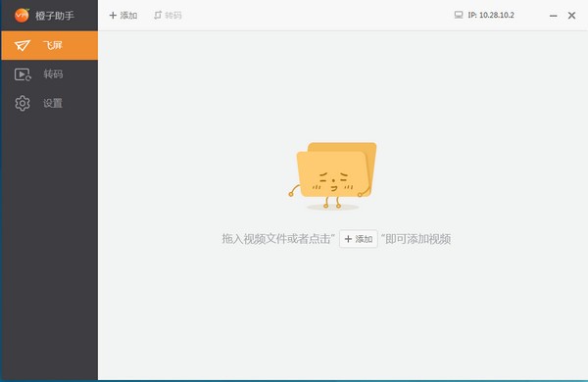Viewport: 588px width, 382px height.
Task: Switch to the 转码 sidebar tab
Action: [x=50, y=74]
